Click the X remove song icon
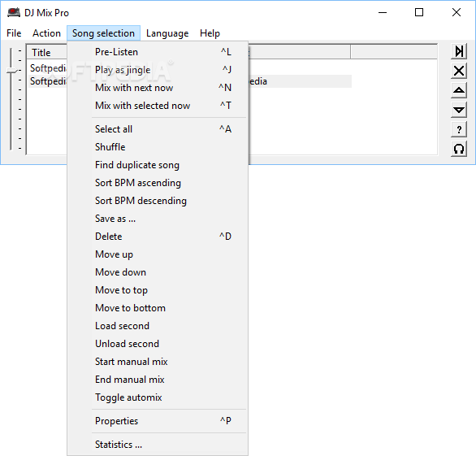This screenshot has width=476, height=456. [459, 71]
